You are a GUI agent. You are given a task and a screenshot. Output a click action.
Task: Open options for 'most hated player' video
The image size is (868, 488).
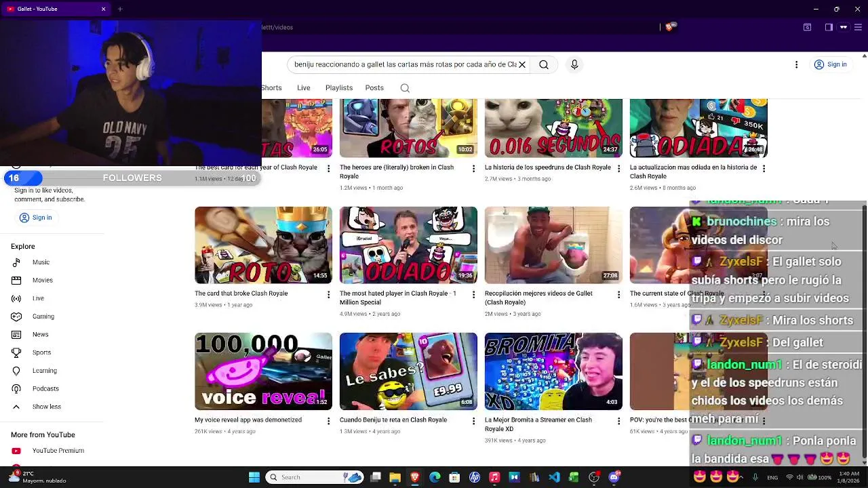point(474,294)
